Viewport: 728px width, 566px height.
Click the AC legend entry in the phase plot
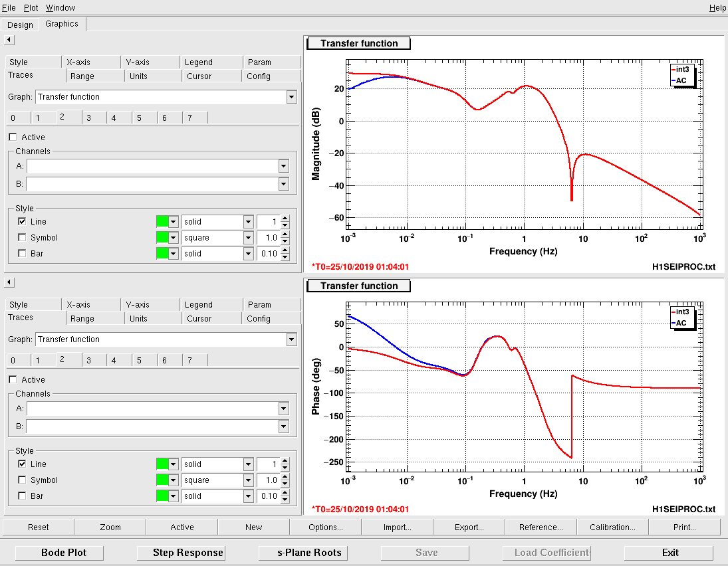click(681, 324)
